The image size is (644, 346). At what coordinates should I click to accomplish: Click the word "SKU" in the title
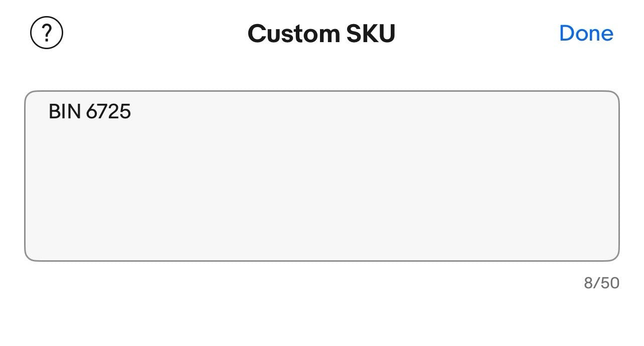(x=371, y=34)
